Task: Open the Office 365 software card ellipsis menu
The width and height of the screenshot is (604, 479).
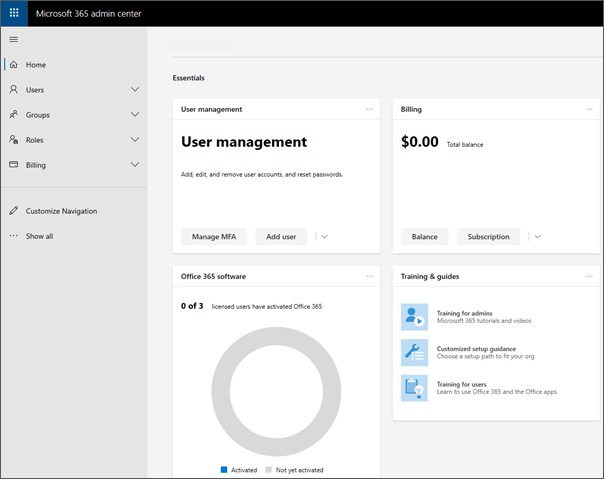Action: tap(369, 276)
